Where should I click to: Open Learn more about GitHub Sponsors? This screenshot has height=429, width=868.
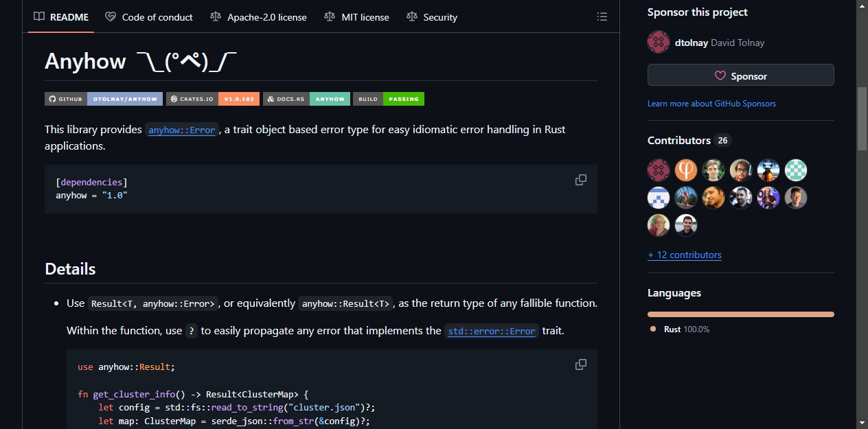711,104
